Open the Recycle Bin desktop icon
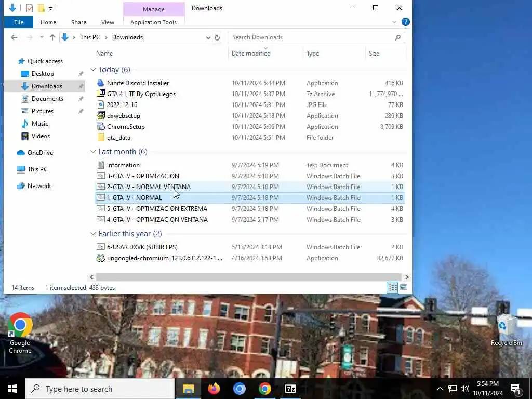 [x=506, y=330]
